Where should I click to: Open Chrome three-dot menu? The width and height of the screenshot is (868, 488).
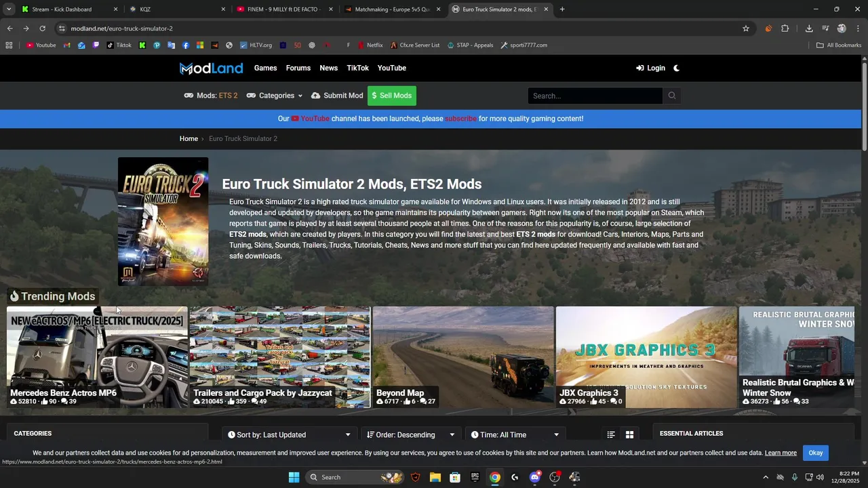[858, 28]
